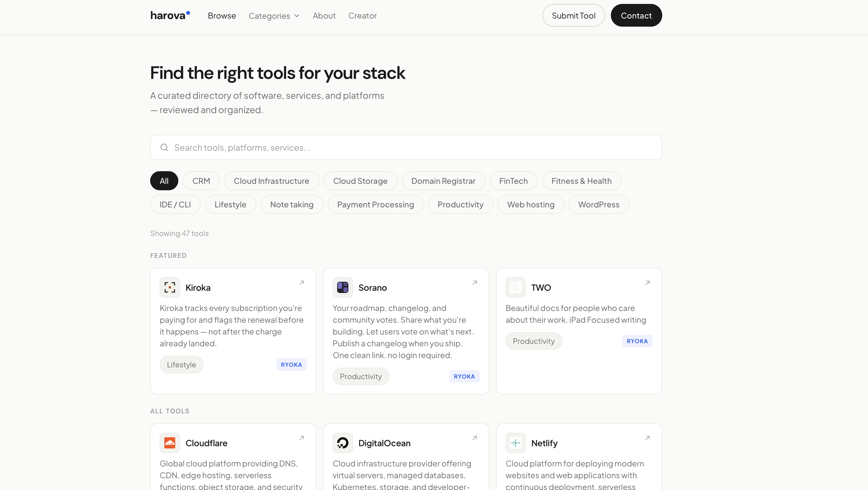Go to the Browse nav item
Image resolution: width=868 pixels, height=490 pixels.
click(x=222, y=16)
